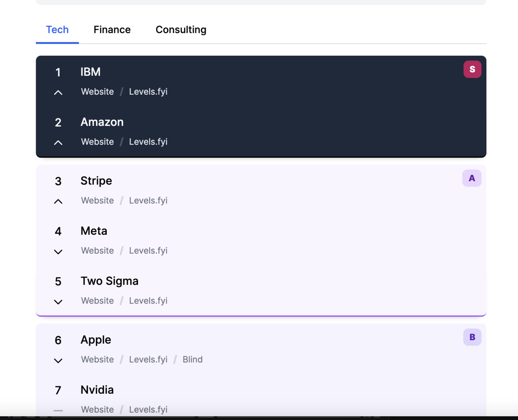Viewport: 518px width, 420px height.
Task: Click the unchanged dash icon under Nvidia rank
Action: 58,410
